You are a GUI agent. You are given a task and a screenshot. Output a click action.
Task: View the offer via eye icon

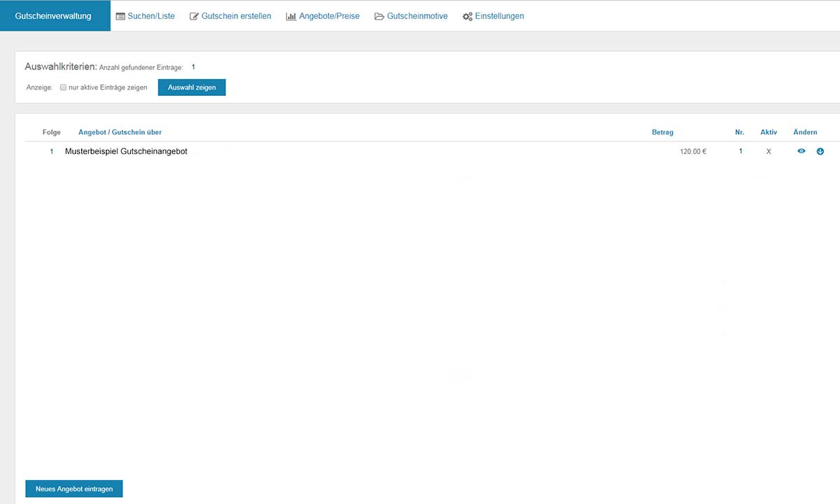(801, 151)
